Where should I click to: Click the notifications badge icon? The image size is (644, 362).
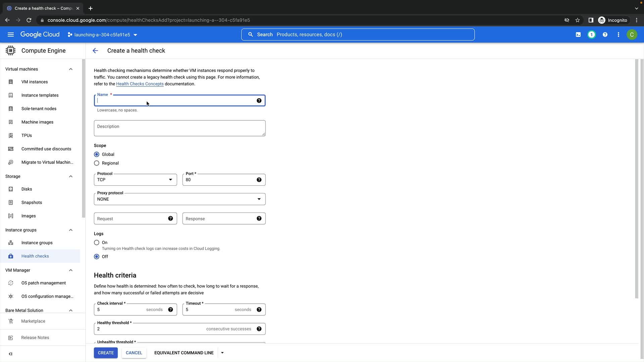(592, 35)
